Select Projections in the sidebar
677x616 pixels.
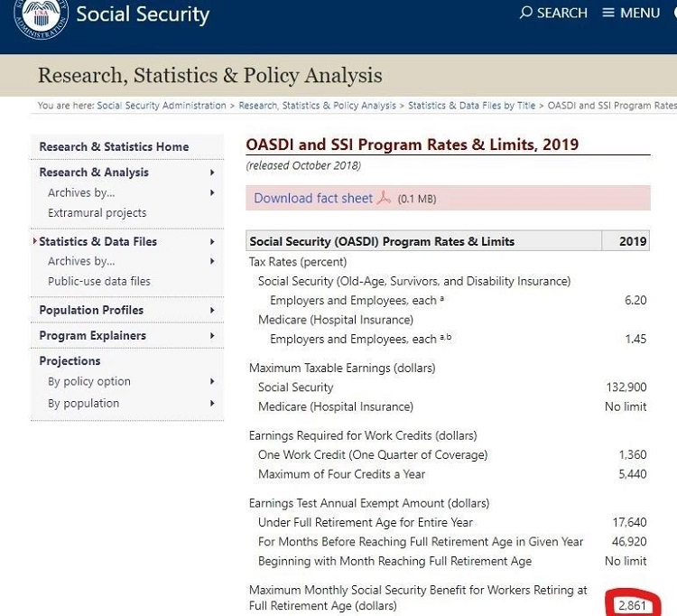[x=70, y=360]
